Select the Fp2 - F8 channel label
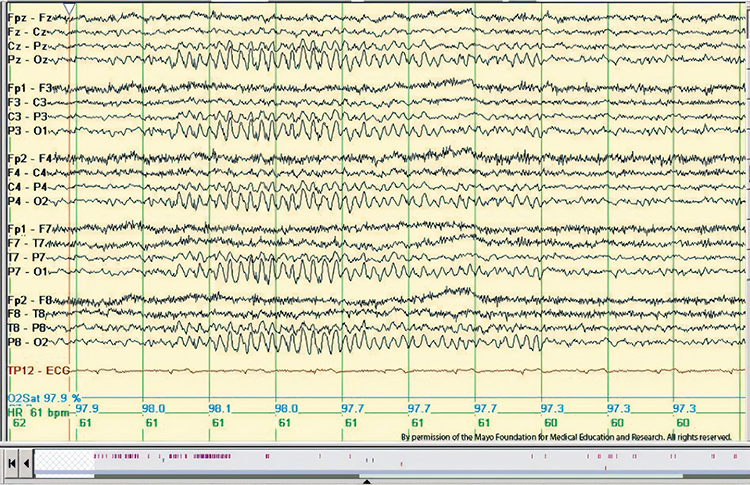The image size is (750, 485). [28, 300]
